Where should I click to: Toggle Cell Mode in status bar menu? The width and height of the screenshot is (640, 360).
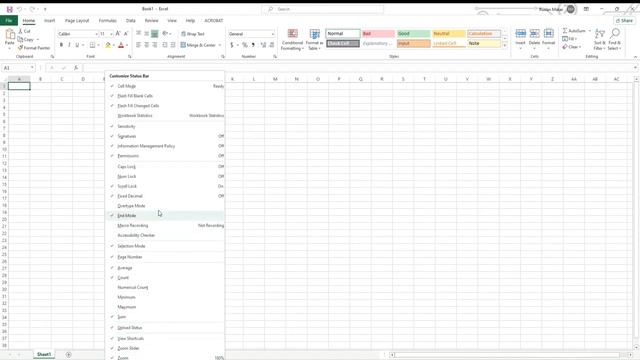coord(165,86)
